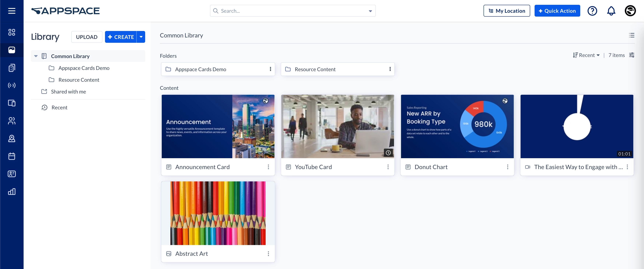Open the help question mark icon

click(592, 11)
